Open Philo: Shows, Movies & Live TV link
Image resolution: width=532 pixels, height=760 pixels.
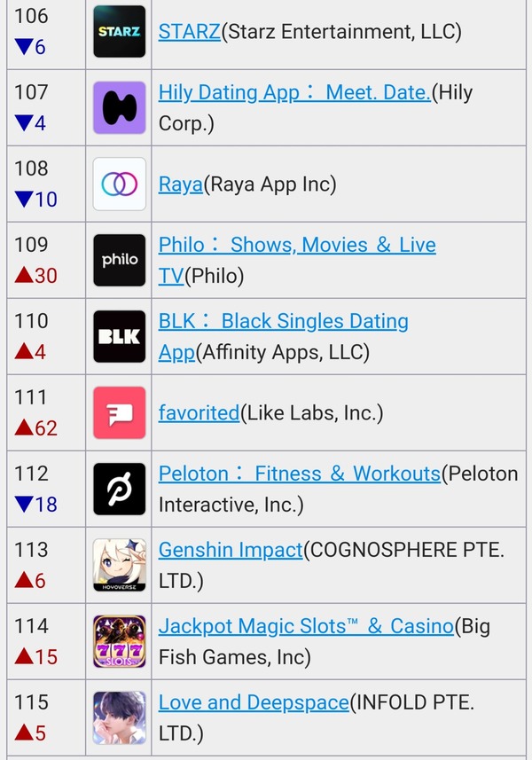click(x=297, y=261)
